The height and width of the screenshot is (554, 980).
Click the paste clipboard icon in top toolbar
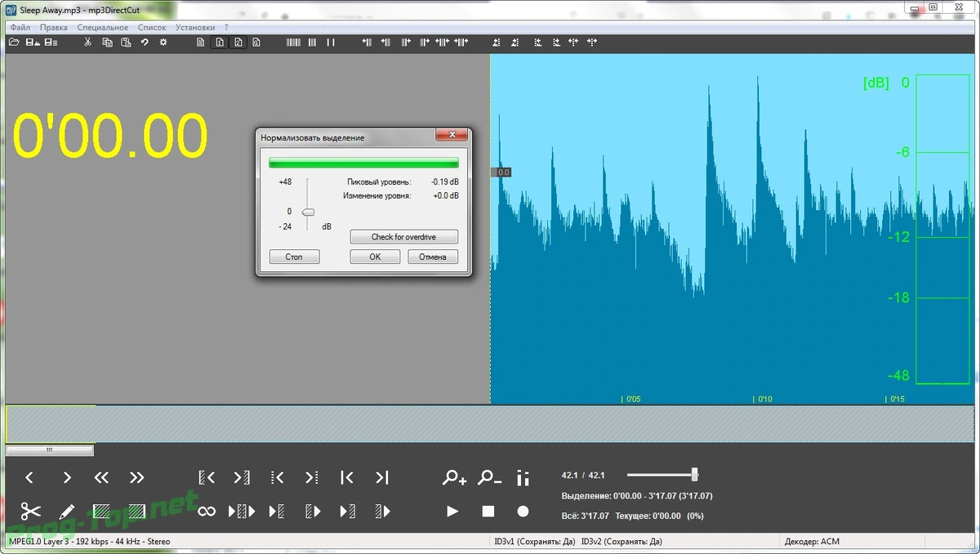126,42
